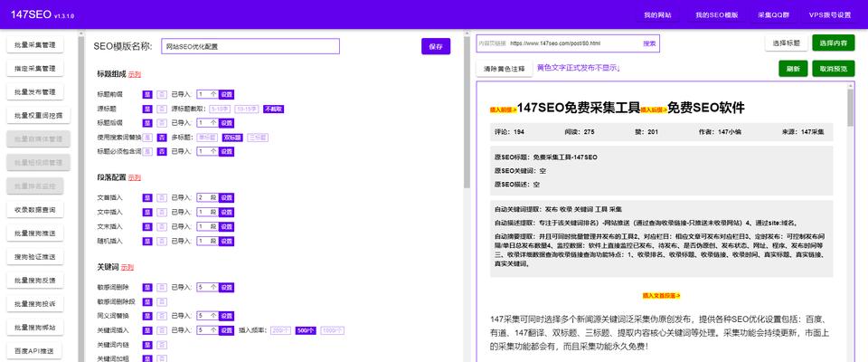Screen dimensions: 868x362
Task: Click the 取消预览 button
Action: click(833, 69)
